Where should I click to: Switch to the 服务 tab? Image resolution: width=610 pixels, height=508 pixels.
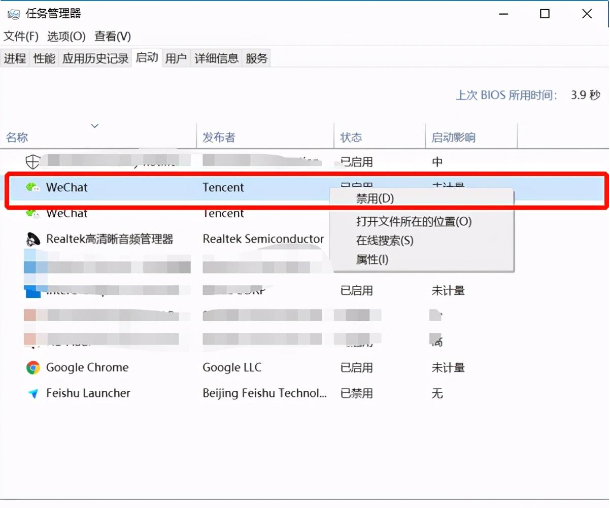[256, 58]
